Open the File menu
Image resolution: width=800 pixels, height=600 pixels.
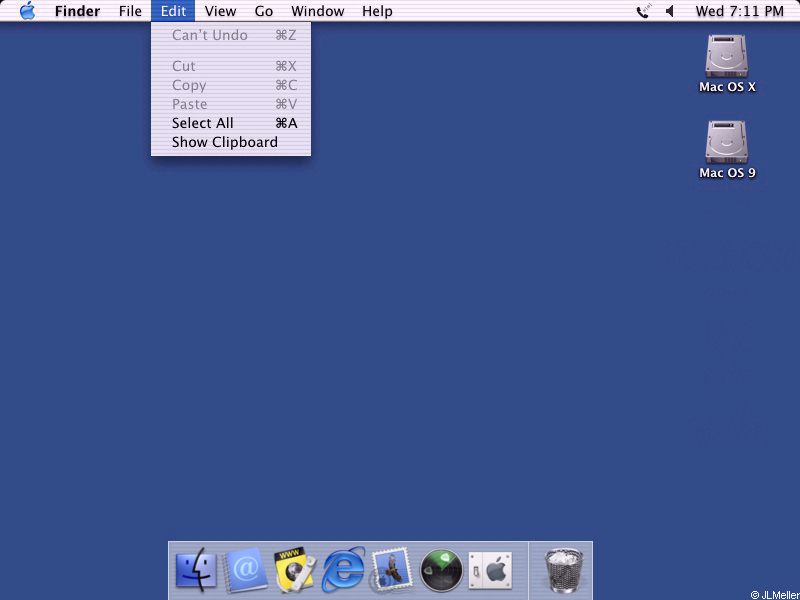click(130, 11)
